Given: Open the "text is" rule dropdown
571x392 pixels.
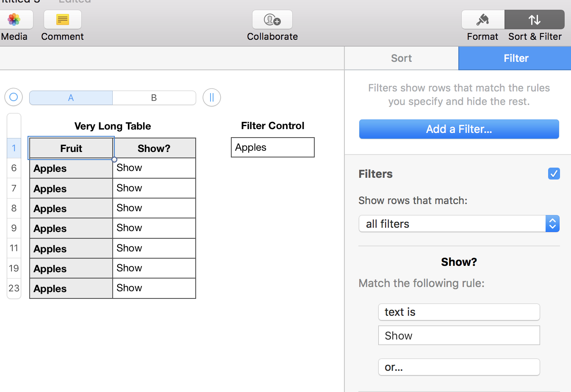Looking at the screenshot, I should pos(459,312).
